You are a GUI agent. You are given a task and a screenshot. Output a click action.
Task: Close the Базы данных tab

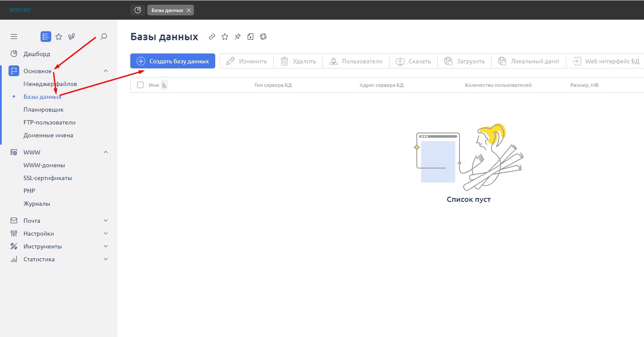point(189,10)
